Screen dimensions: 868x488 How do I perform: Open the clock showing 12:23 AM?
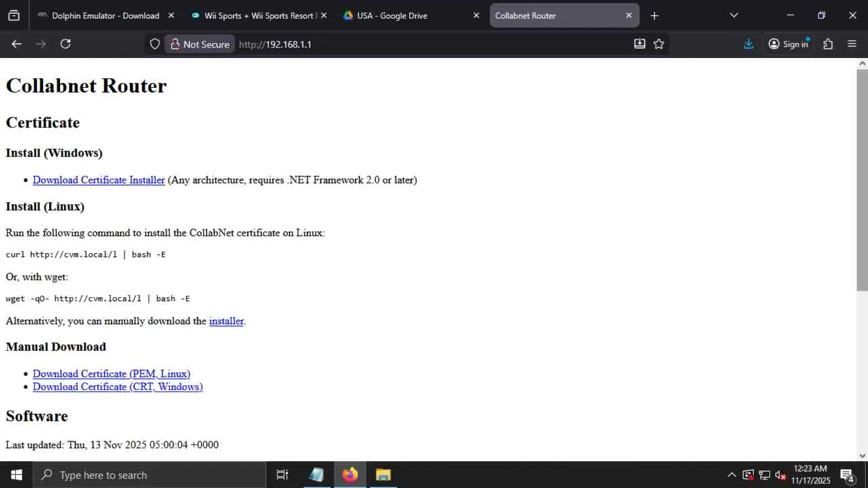click(810, 474)
